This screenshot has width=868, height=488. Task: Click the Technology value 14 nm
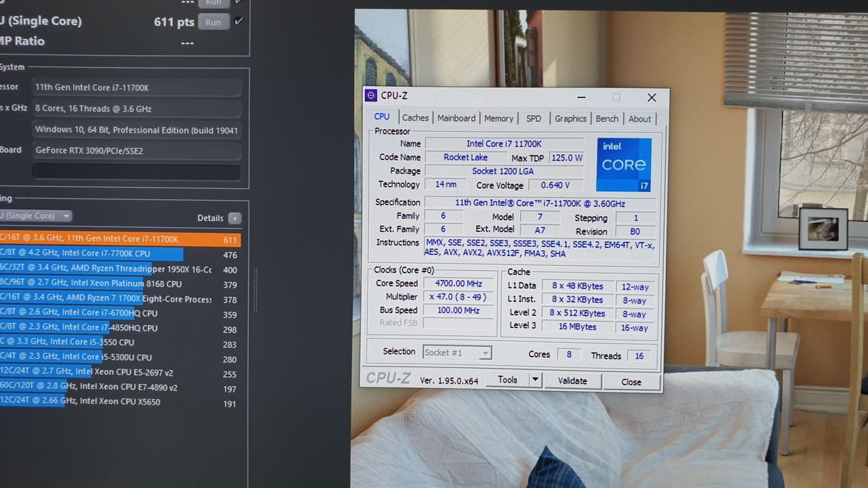[446, 184]
